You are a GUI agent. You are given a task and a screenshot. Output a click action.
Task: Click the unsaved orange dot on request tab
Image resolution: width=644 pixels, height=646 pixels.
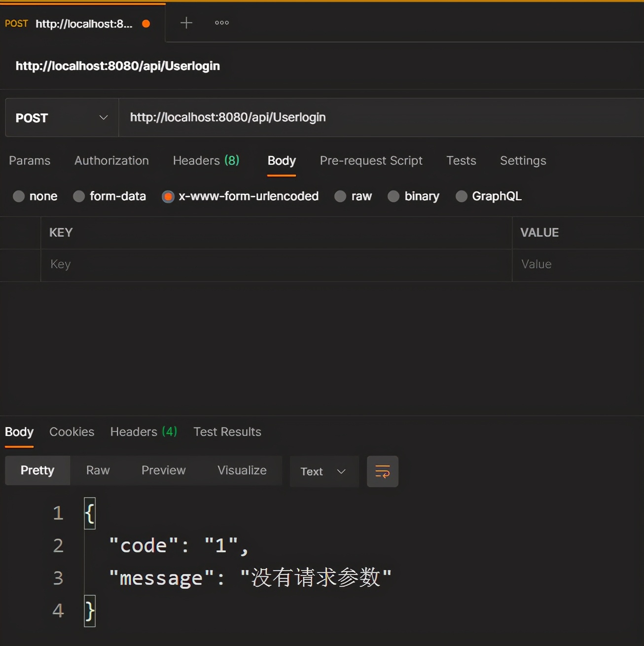pos(146,24)
